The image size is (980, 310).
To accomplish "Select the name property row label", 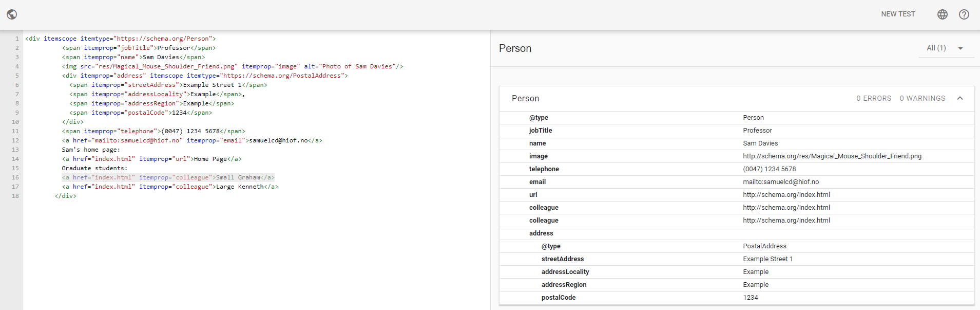I will point(537,143).
